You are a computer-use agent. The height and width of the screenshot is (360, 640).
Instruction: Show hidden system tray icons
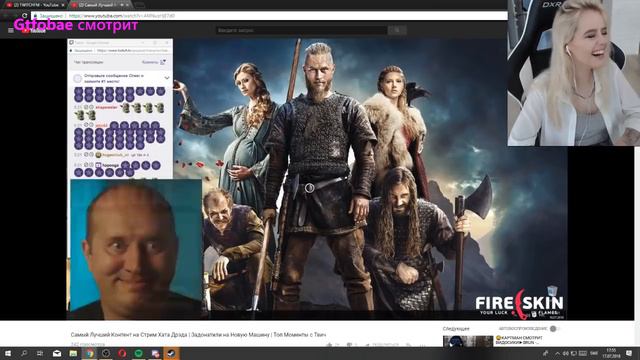click(557, 353)
